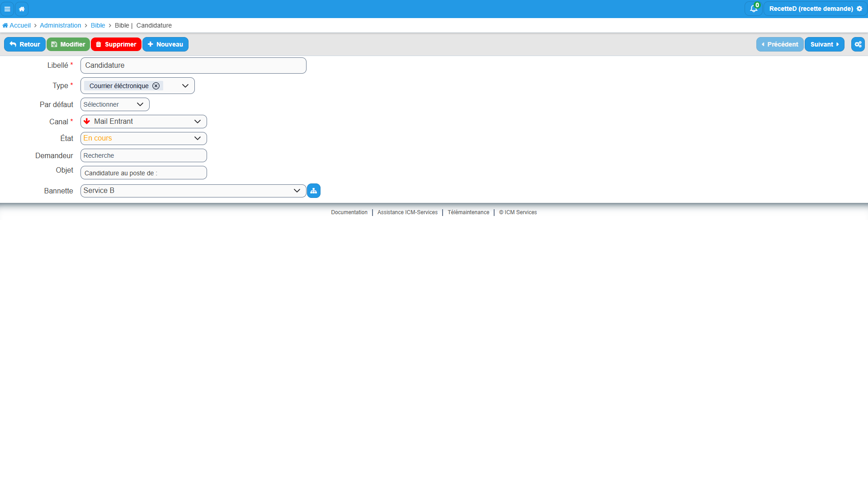The image size is (868, 488).
Task: Open the Documentation footer link
Action: 349,212
